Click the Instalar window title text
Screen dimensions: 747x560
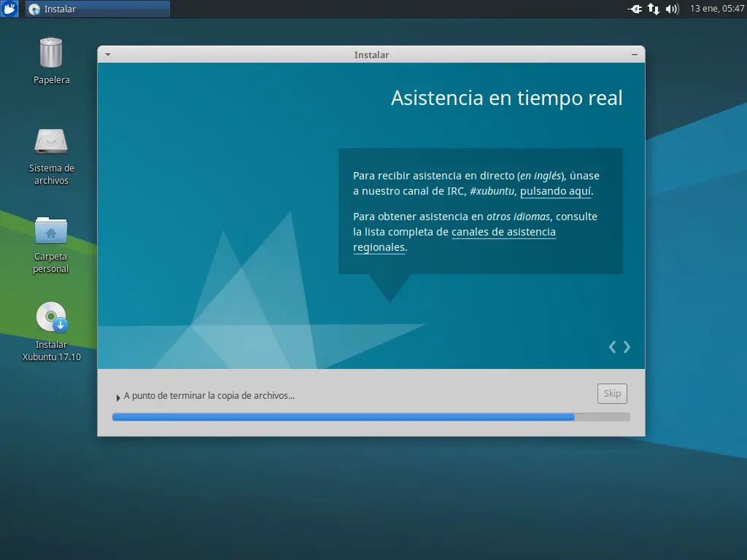point(371,55)
